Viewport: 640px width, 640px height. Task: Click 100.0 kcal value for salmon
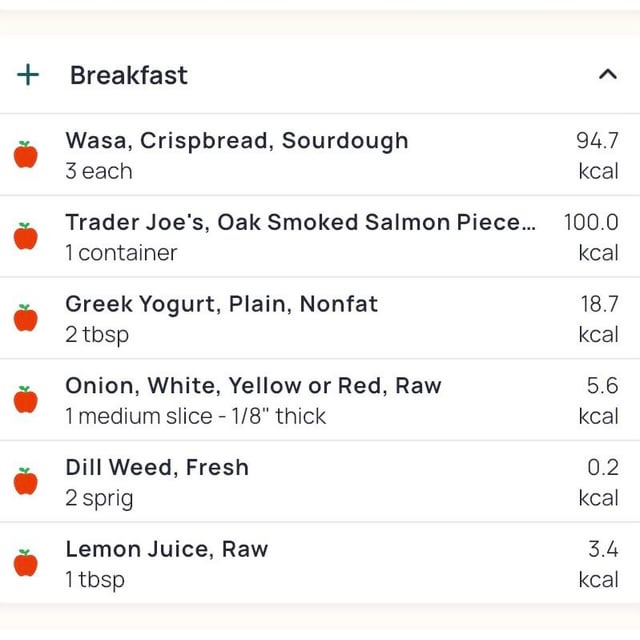tap(591, 237)
